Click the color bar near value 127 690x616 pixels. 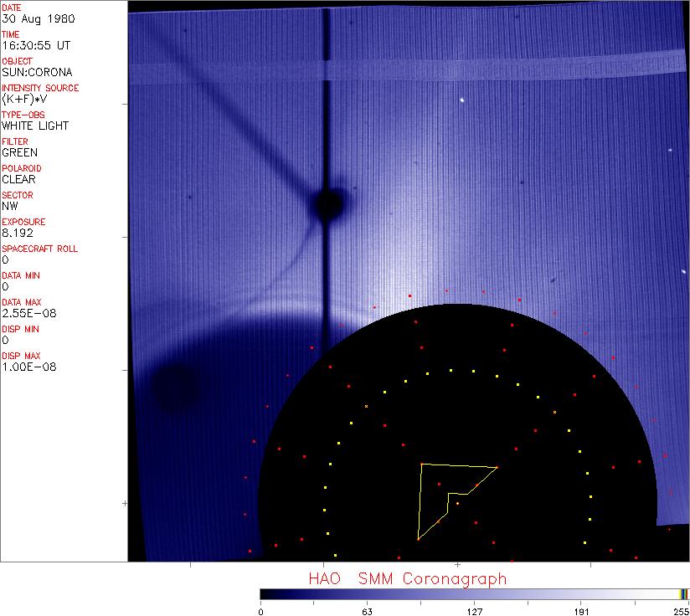(475, 593)
